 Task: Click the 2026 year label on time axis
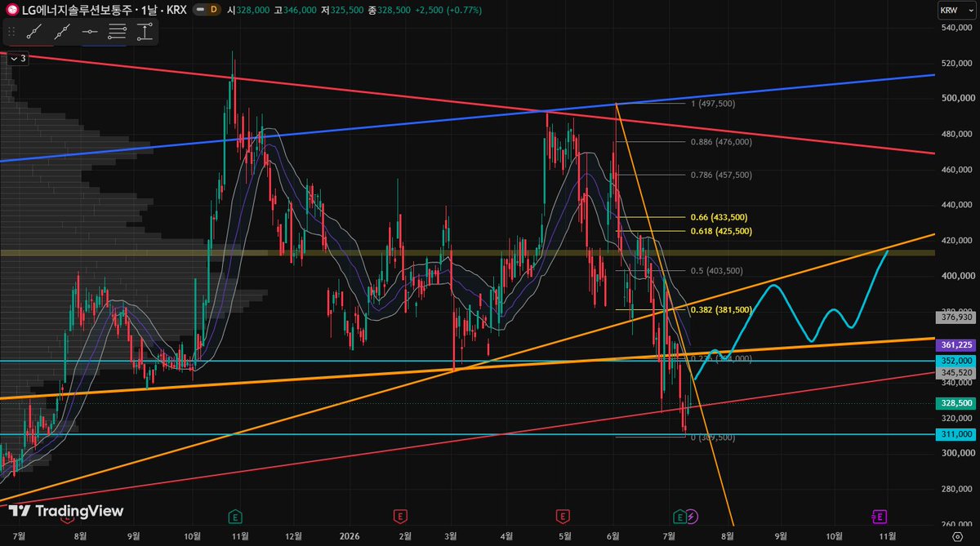pyautogui.click(x=348, y=535)
